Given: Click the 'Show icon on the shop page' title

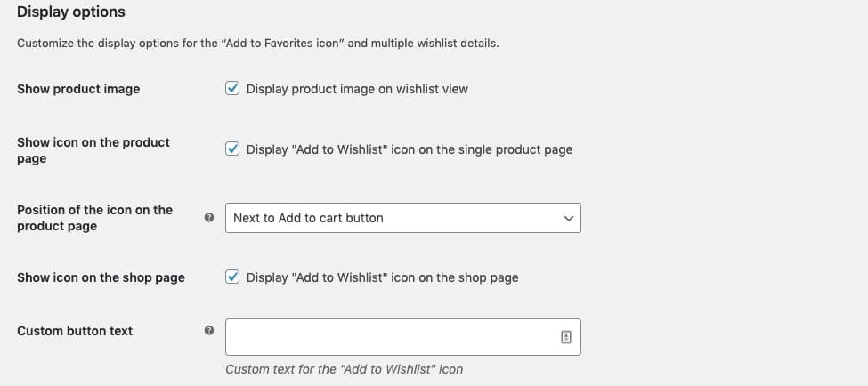Looking at the screenshot, I should (x=101, y=277).
